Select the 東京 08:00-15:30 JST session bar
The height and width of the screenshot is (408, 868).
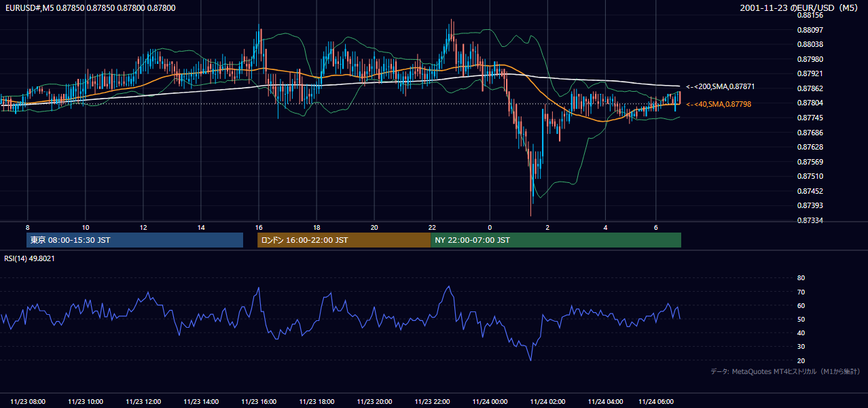(134, 240)
